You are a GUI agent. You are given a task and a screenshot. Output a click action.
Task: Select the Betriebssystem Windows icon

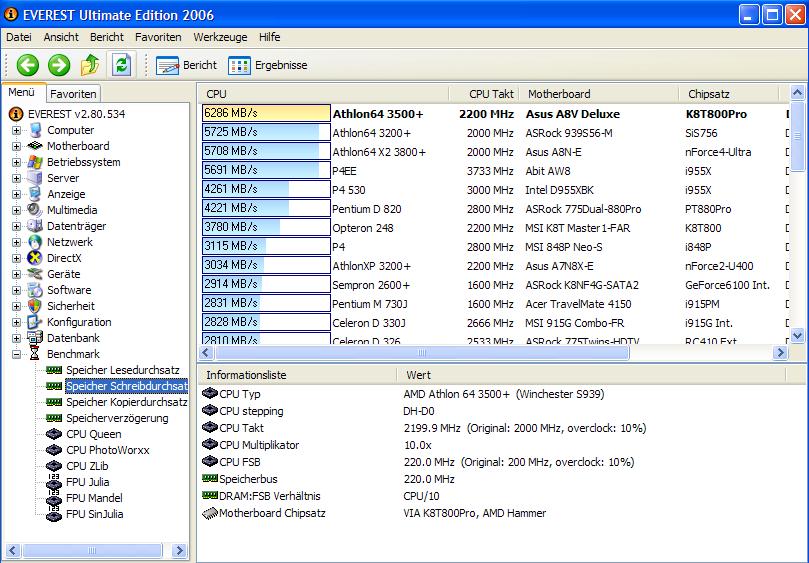pyautogui.click(x=35, y=162)
